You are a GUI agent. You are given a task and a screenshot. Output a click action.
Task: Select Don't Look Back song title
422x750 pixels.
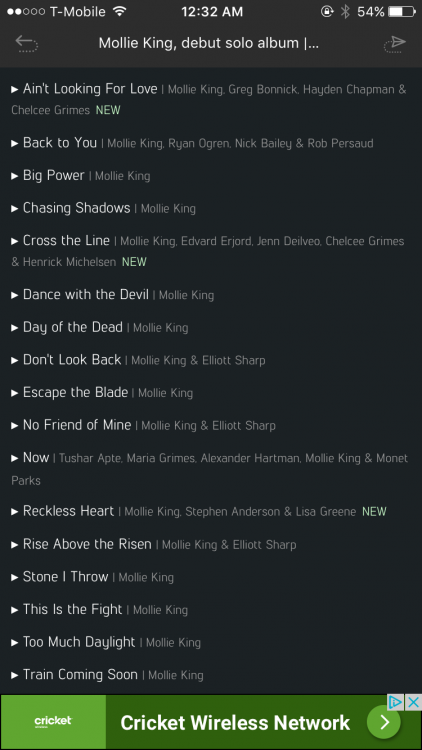[x=72, y=360]
